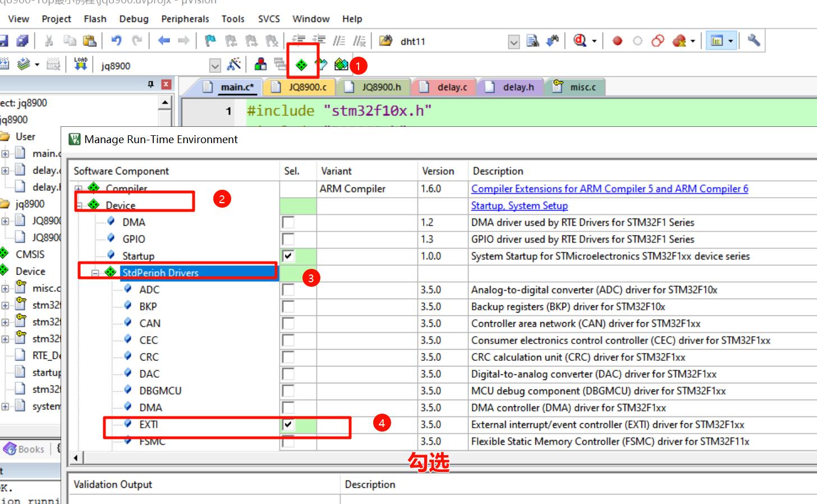The image size is (817, 504).
Task: Switch to the JQ8900.c editor tab
Action: 301,87
